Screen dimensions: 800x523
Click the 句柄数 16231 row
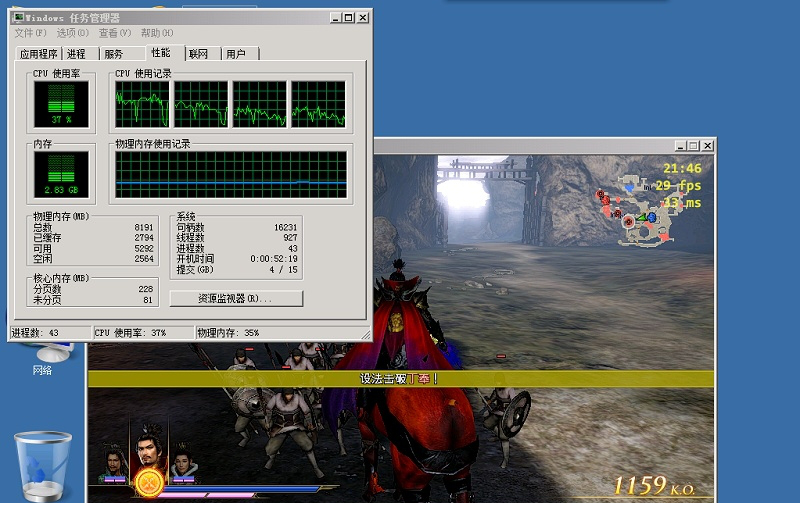tap(237, 227)
